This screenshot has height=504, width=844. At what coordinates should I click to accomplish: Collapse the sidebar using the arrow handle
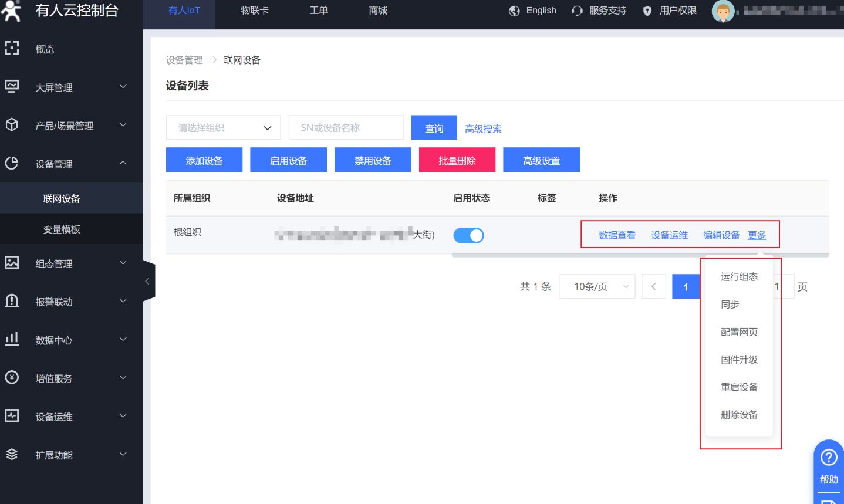coord(147,282)
